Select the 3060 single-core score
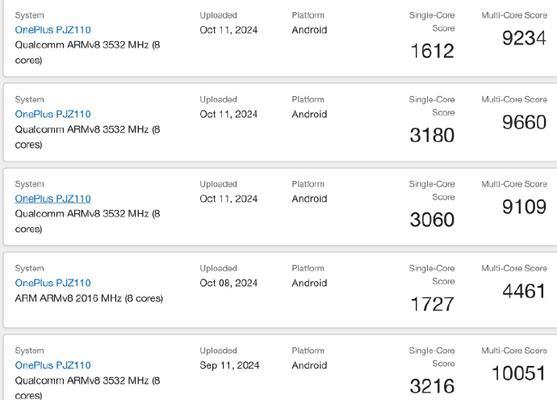 click(x=432, y=220)
